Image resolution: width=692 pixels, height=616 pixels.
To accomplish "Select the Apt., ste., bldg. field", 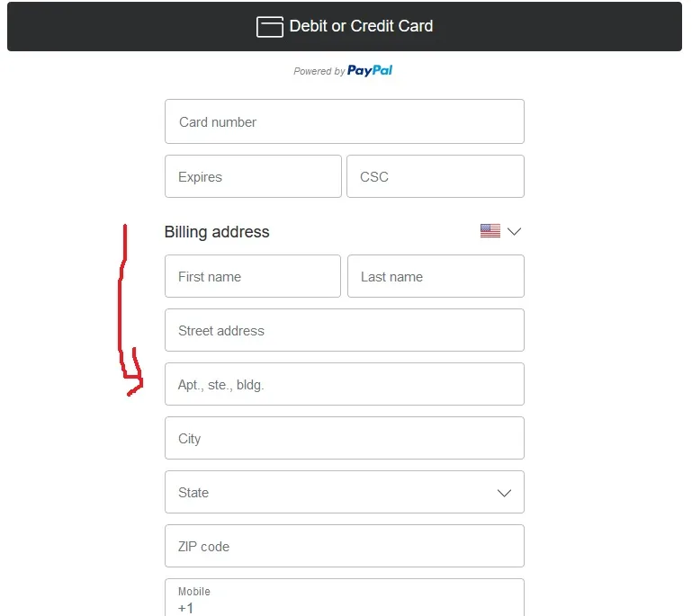I will pyautogui.click(x=344, y=385).
